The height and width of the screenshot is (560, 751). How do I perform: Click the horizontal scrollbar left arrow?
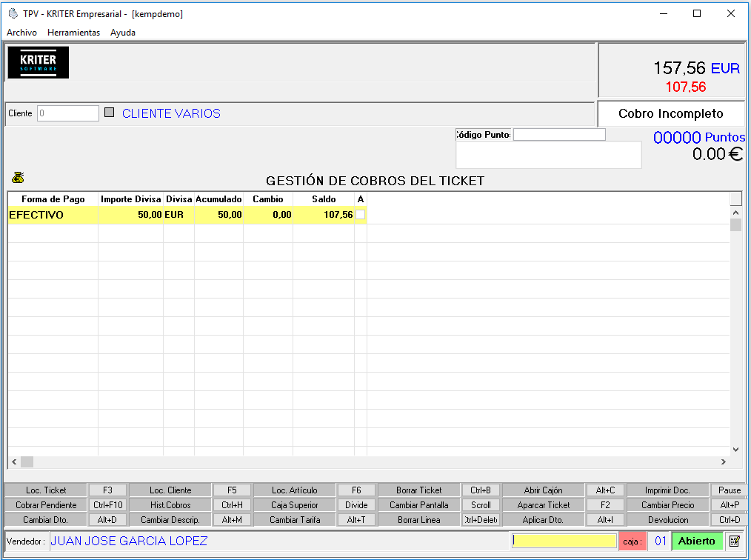point(14,461)
